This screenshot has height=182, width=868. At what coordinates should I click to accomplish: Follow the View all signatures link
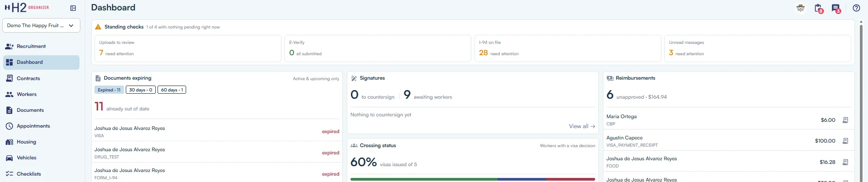click(x=582, y=126)
